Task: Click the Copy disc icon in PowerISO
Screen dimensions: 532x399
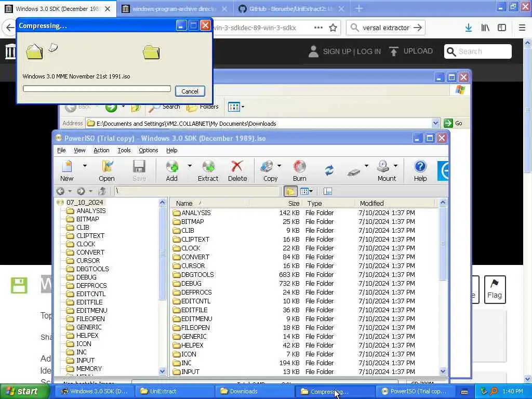Action: tap(270, 170)
